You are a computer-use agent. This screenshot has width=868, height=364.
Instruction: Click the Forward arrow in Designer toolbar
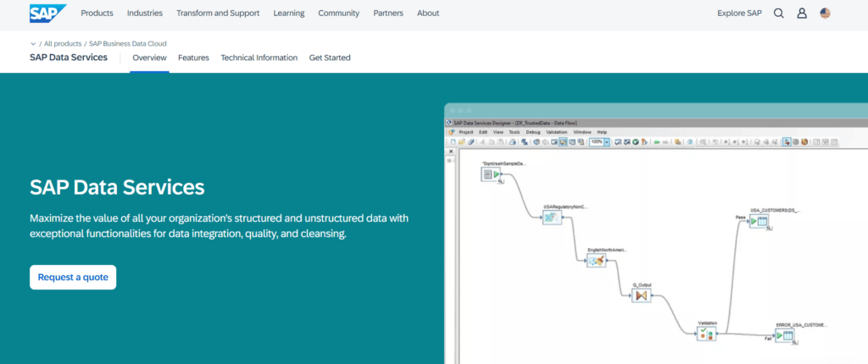[x=665, y=142]
